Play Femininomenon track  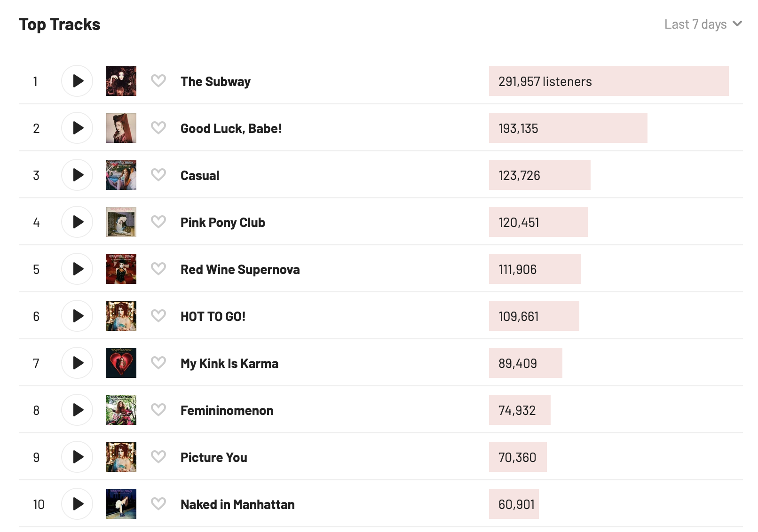point(77,410)
